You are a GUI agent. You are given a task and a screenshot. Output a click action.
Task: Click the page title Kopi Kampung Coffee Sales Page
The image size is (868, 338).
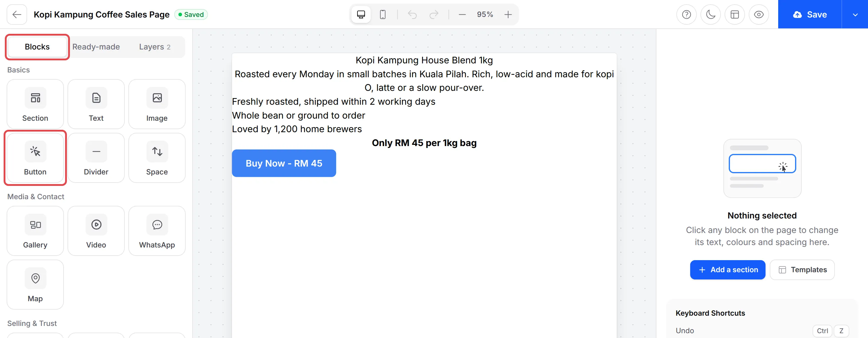click(102, 14)
